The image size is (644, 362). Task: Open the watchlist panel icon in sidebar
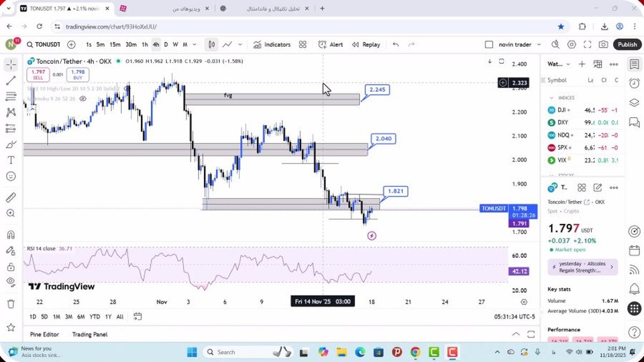click(634, 64)
